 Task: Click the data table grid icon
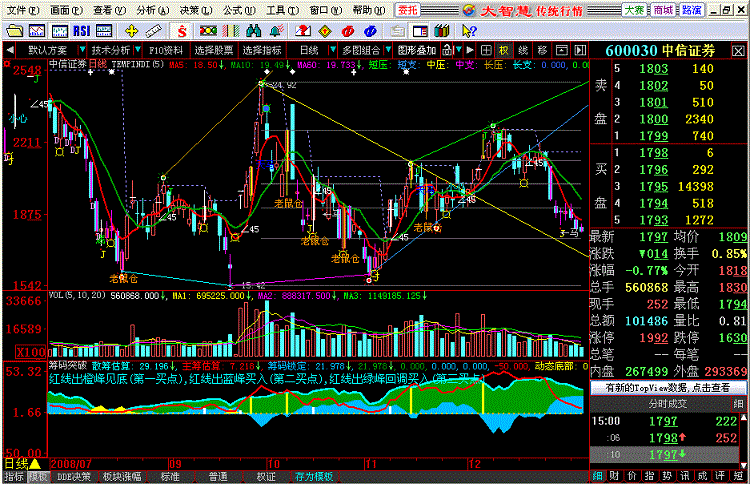104,31
